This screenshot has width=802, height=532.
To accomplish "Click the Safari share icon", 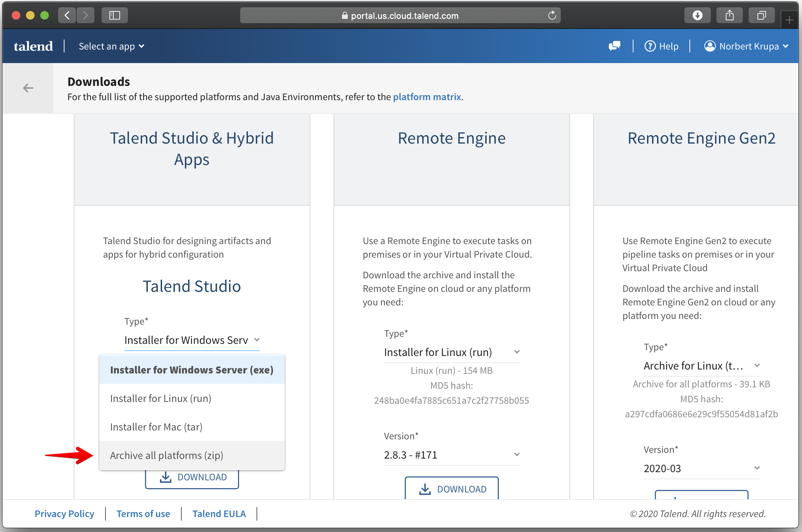I will coord(729,15).
